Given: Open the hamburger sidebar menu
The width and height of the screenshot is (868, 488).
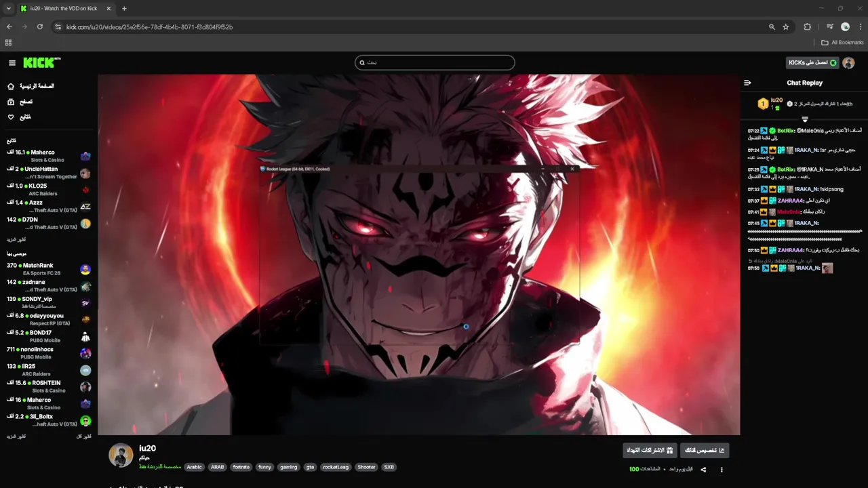Looking at the screenshot, I should click(x=12, y=63).
